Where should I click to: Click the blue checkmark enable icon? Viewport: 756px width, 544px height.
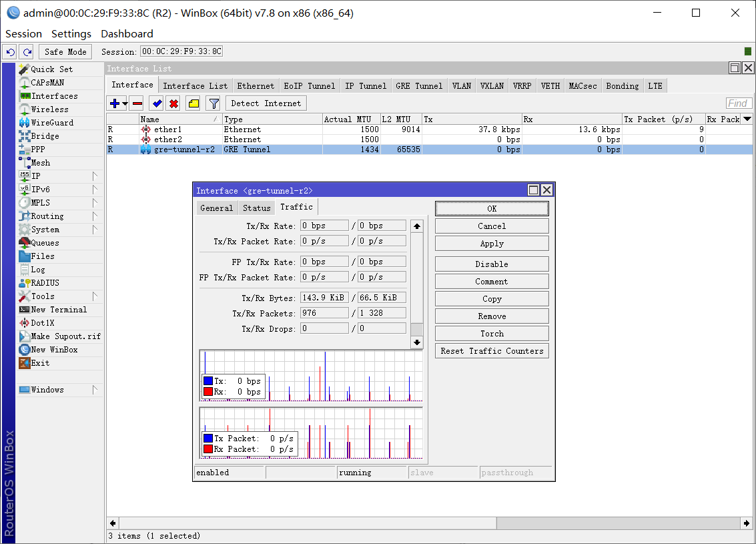click(157, 103)
